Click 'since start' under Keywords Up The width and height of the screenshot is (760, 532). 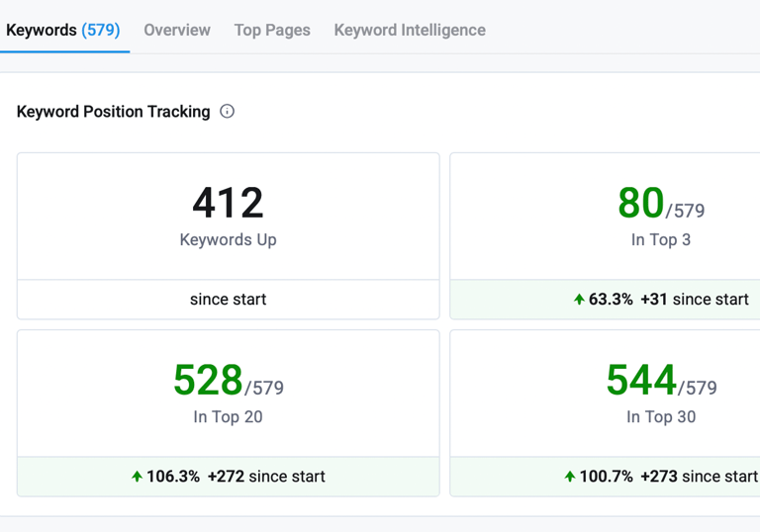(228, 300)
